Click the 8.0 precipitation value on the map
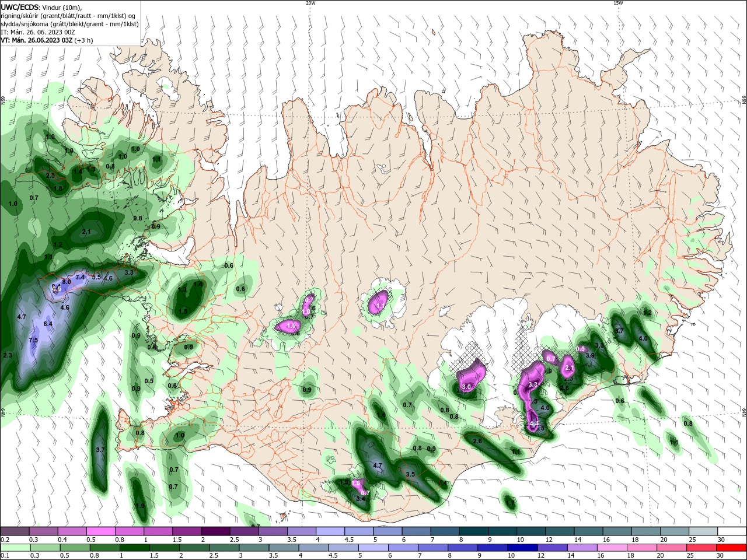Image resolution: width=747 pixels, height=560 pixels. point(67,281)
